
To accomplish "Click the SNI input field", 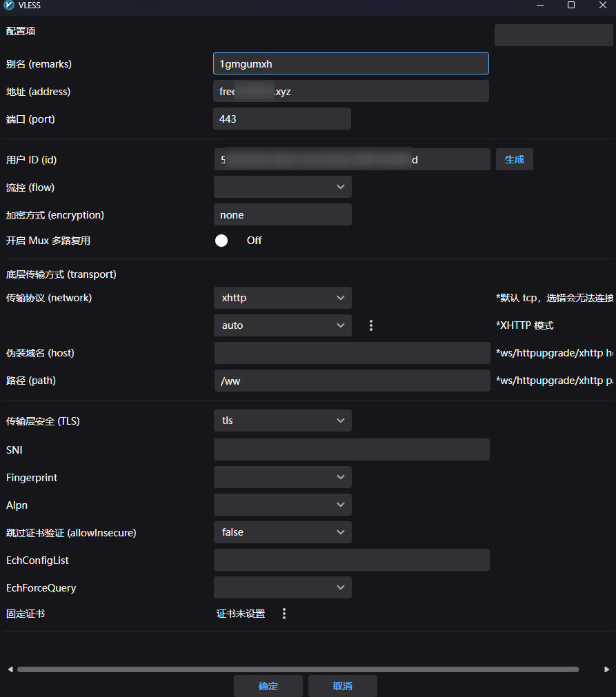I will [351, 449].
